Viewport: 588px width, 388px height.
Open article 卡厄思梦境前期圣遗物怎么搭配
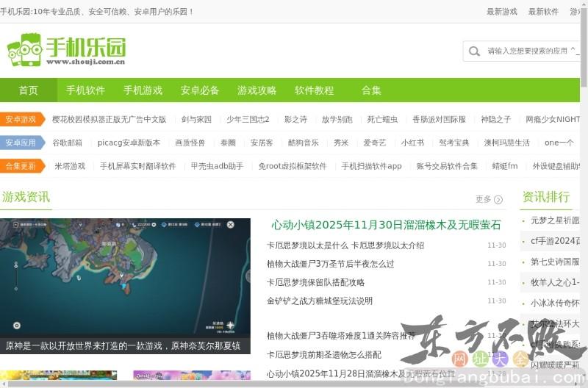(324, 355)
